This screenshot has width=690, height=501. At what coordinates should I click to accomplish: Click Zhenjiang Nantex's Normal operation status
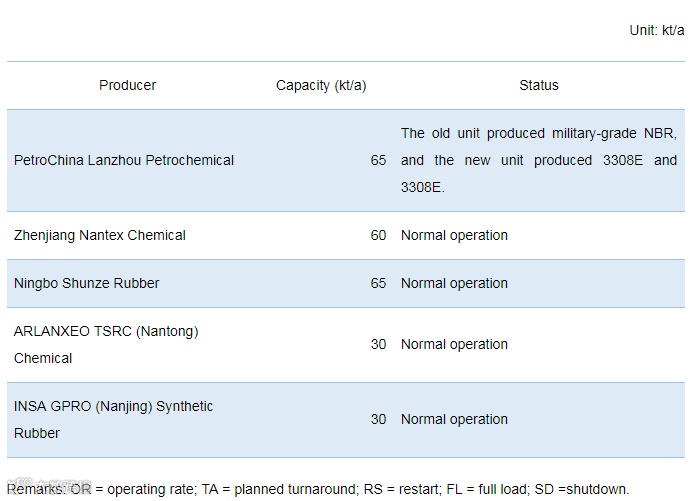click(454, 235)
